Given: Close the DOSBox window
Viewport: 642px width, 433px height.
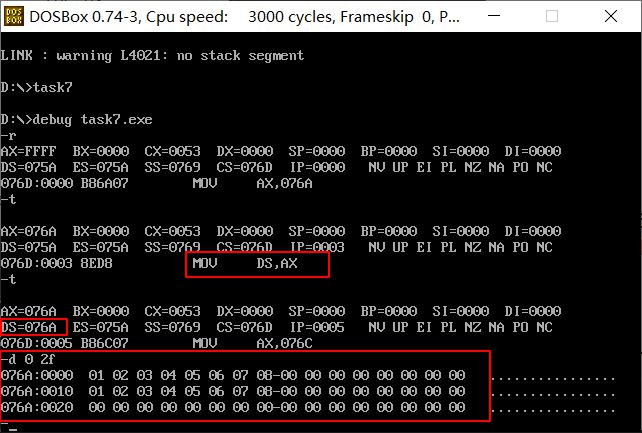Looking at the screenshot, I should click(610, 16).
